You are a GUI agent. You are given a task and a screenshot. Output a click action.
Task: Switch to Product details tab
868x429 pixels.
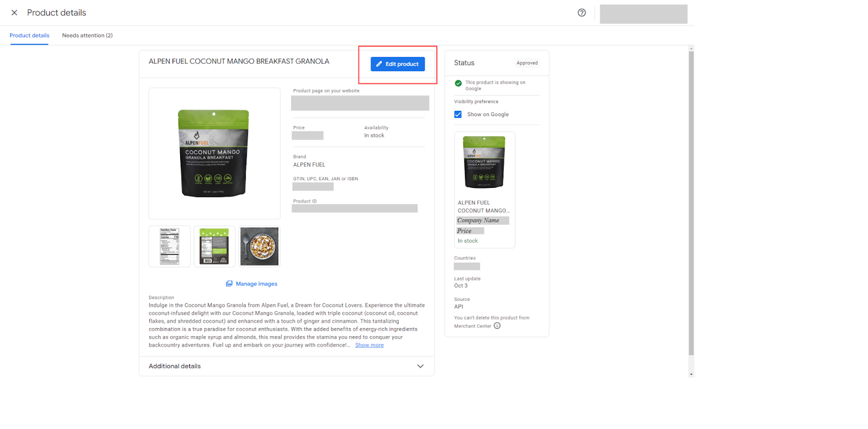click(x=29, y=35)
